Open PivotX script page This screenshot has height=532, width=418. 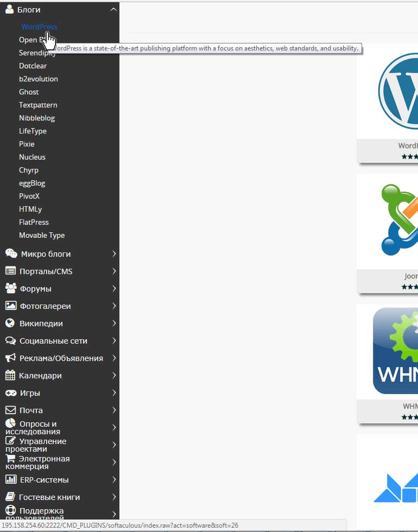click(29, 196)
